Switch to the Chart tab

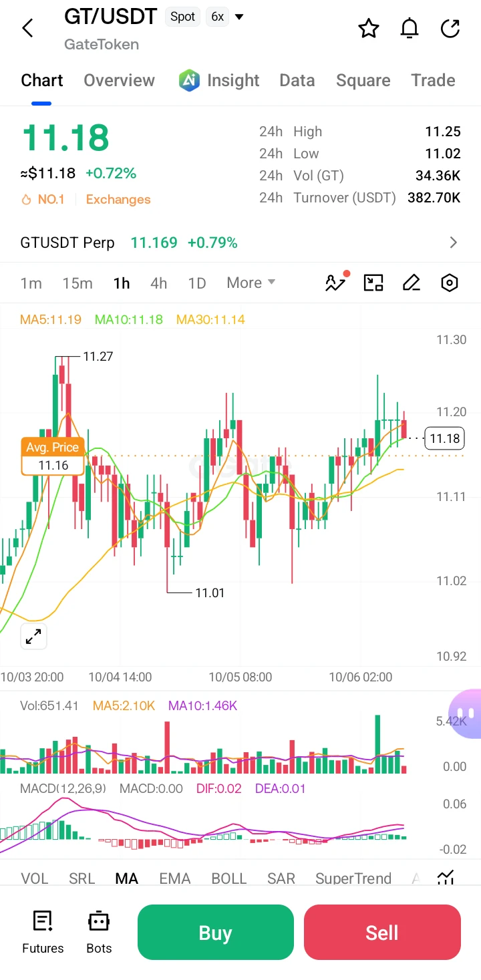point(42,80)
